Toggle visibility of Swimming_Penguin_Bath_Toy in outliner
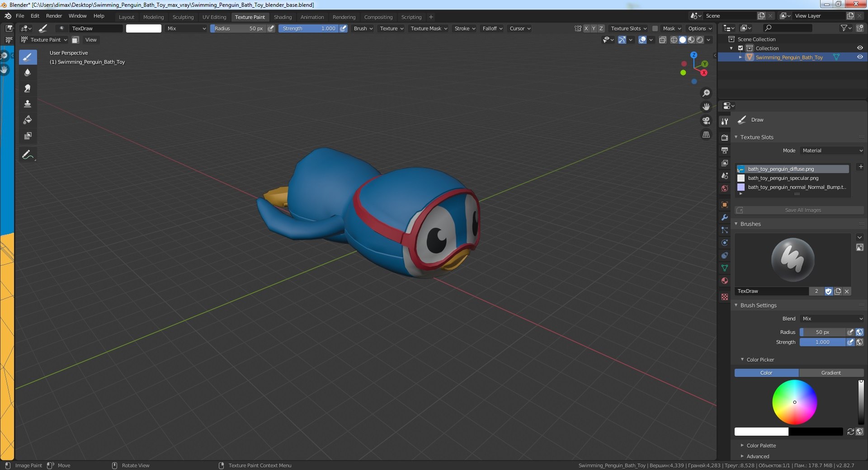868x470 pixels. [860, 57]
